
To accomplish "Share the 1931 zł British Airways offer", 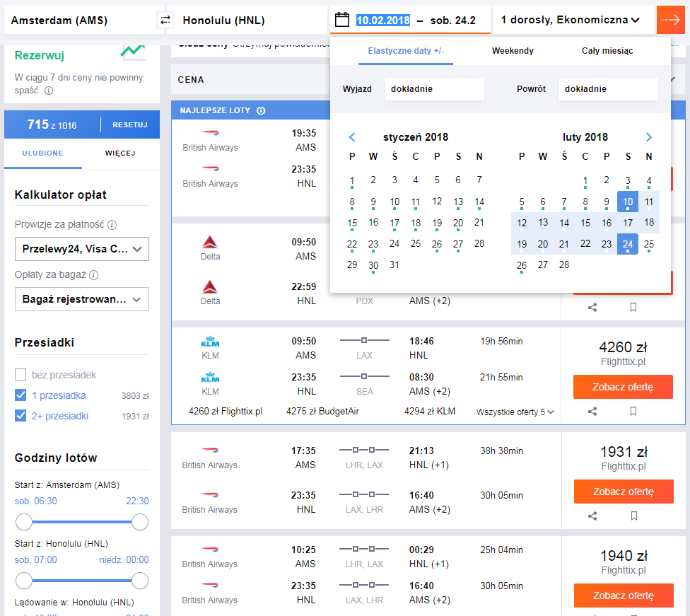I will tap(592, 516).
